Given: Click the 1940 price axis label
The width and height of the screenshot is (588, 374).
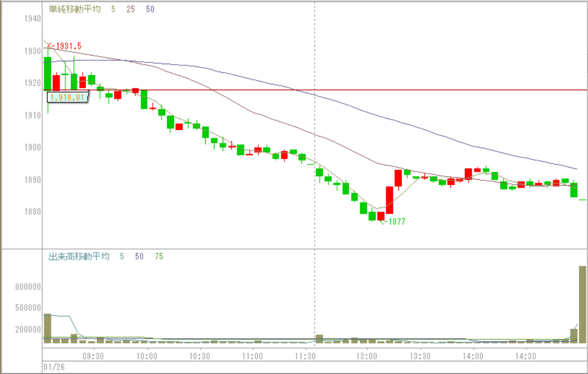Looking at the screenshot, I should (x=32, y=18).
